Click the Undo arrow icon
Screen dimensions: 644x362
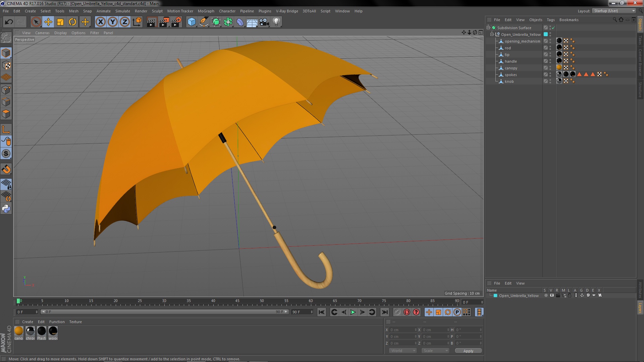(9, 22)
